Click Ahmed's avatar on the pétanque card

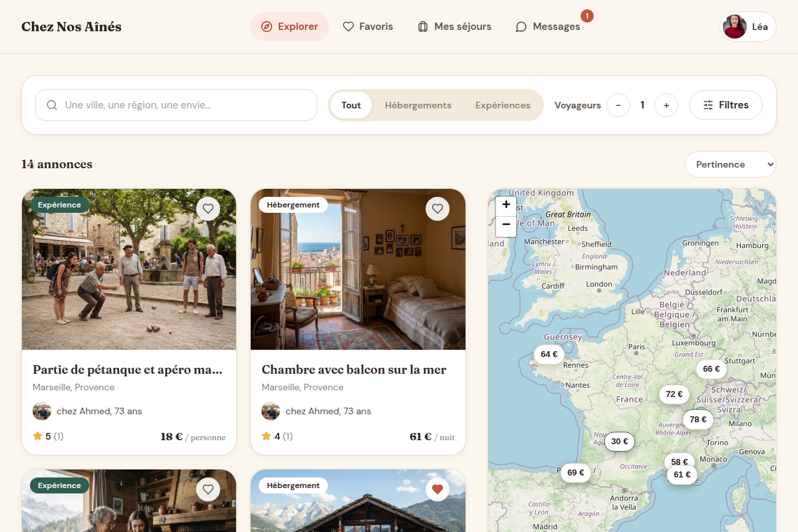click(42, 411)
